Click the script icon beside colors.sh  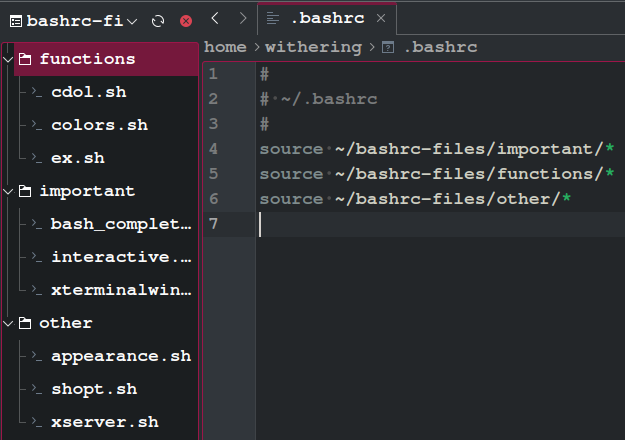(37, 126)
